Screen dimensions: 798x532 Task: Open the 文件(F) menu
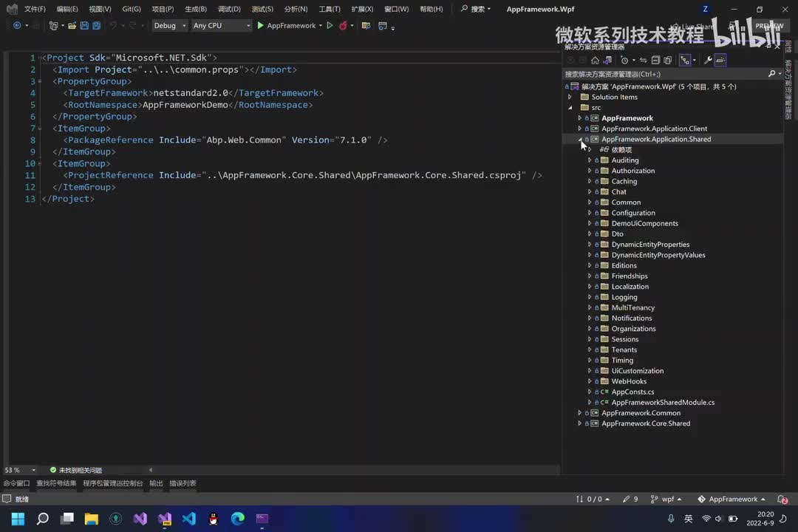tap(35, 9)
